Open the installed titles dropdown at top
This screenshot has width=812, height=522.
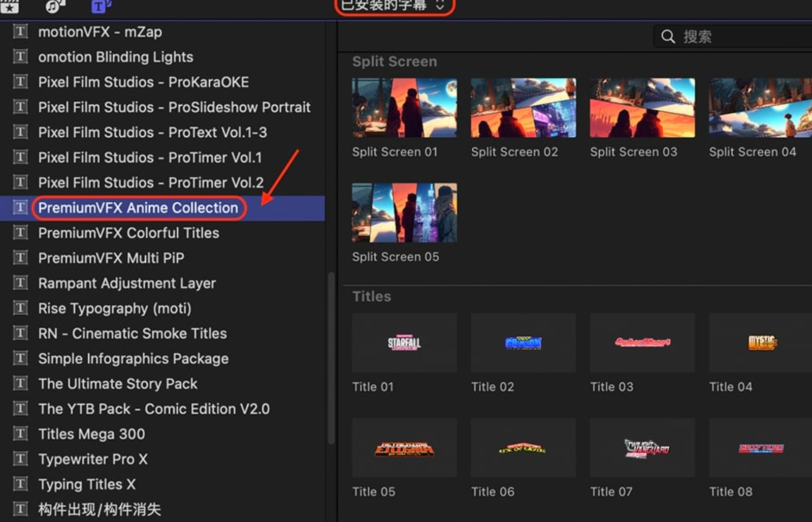click(394, 6)
